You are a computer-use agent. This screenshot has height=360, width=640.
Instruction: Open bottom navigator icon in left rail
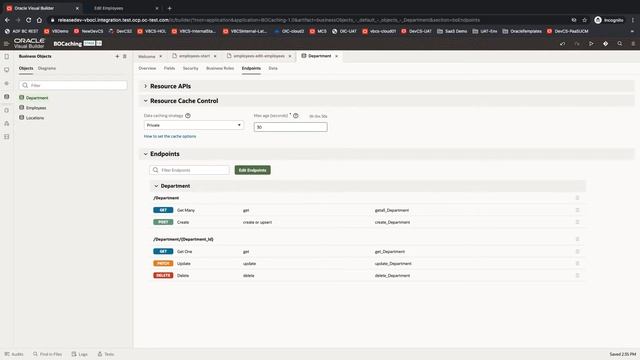7,137
